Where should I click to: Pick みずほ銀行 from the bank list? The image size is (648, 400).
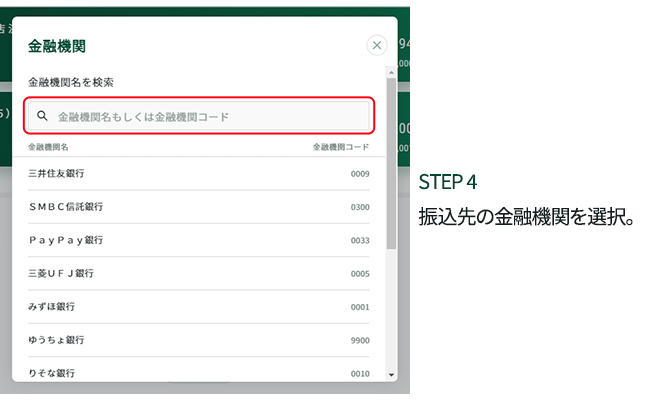(x=199, y=307)
